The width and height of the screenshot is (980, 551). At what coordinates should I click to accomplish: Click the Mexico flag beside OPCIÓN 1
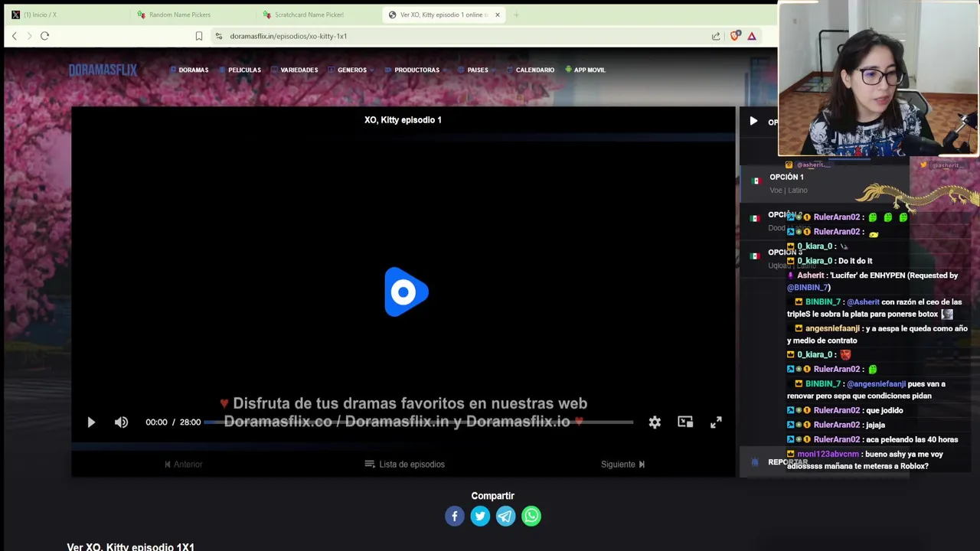point(756,181)
